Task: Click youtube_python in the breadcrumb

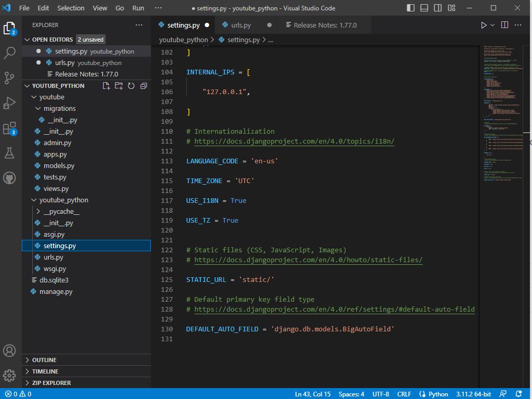Action: (183, 40)
